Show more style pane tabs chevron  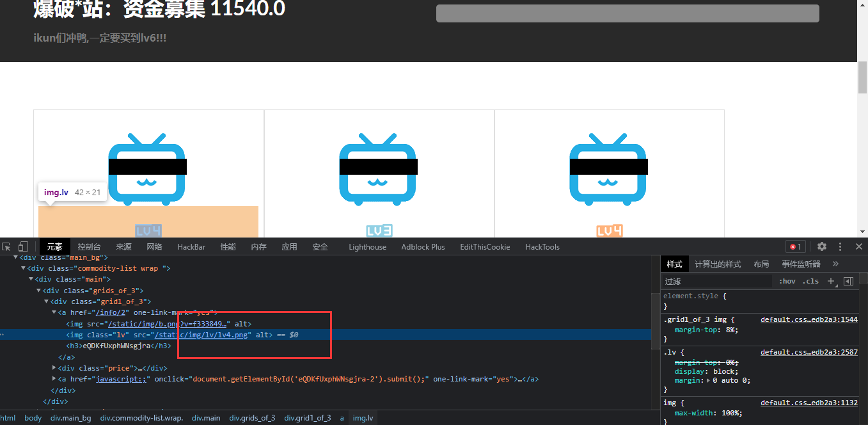pyautogui.click(x=835, y=264)
